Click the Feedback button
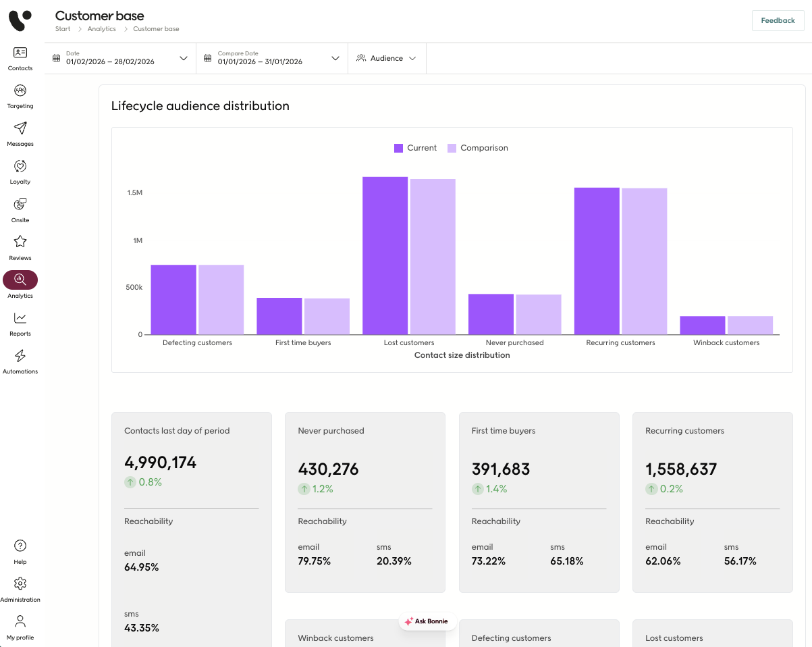 point(778,20)
